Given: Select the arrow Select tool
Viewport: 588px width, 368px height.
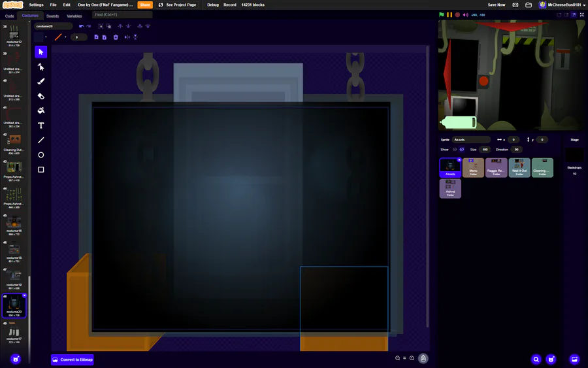Looking at the screenshot, I should pyautogui.click(x=41, y=52).
